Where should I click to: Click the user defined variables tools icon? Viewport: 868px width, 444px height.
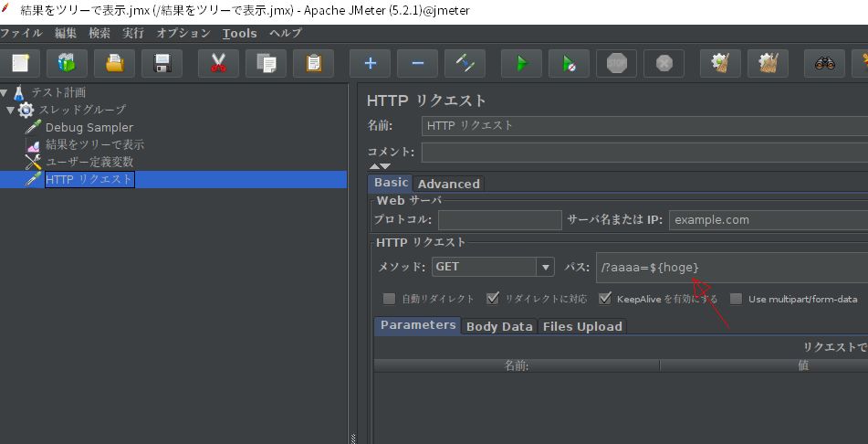coord(33,162)
